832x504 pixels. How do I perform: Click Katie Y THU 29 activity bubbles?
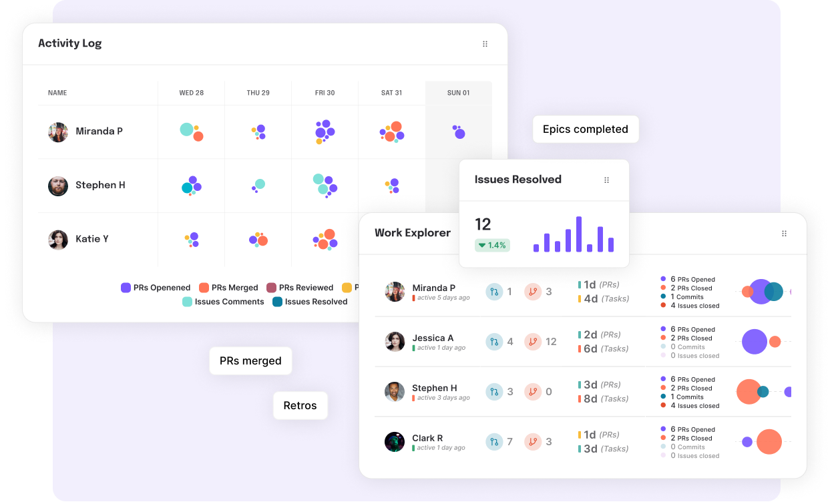pos(258,239)
